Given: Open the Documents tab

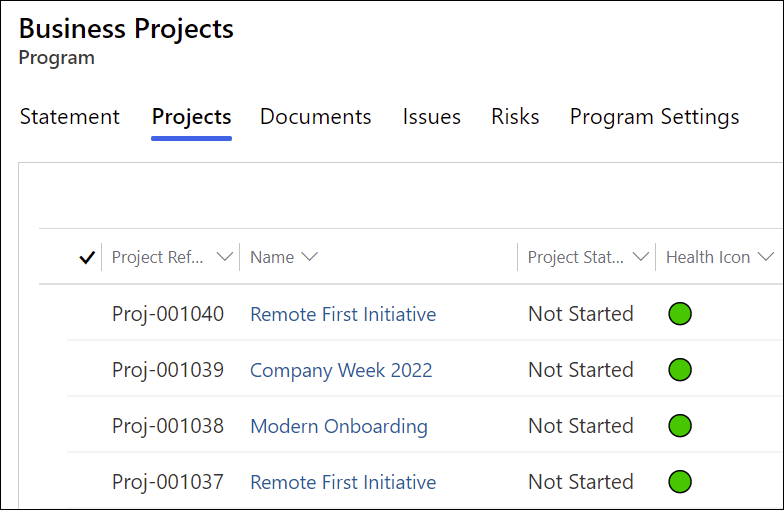Looking at the screenshot, I should [315, 117].
